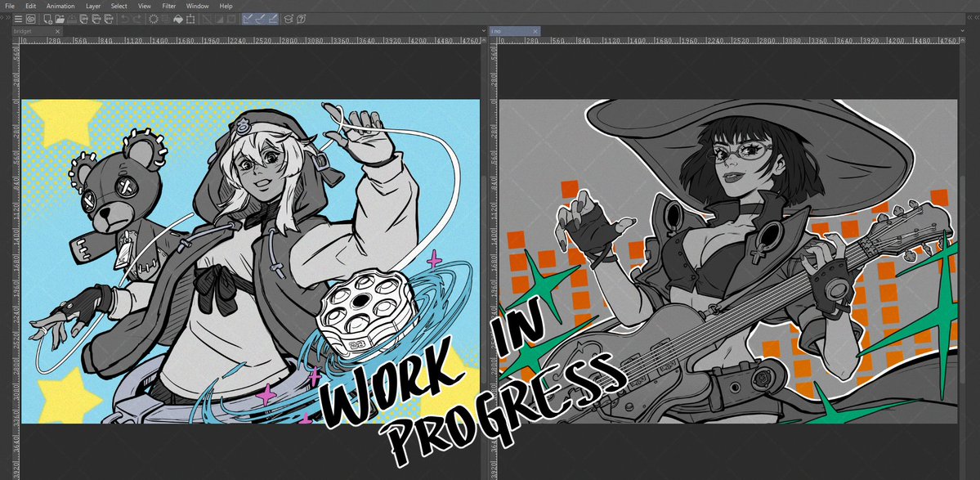Viewport: 980px width, 480px height.
Task: Open the File menu
Action: click(x=10, y=7)
